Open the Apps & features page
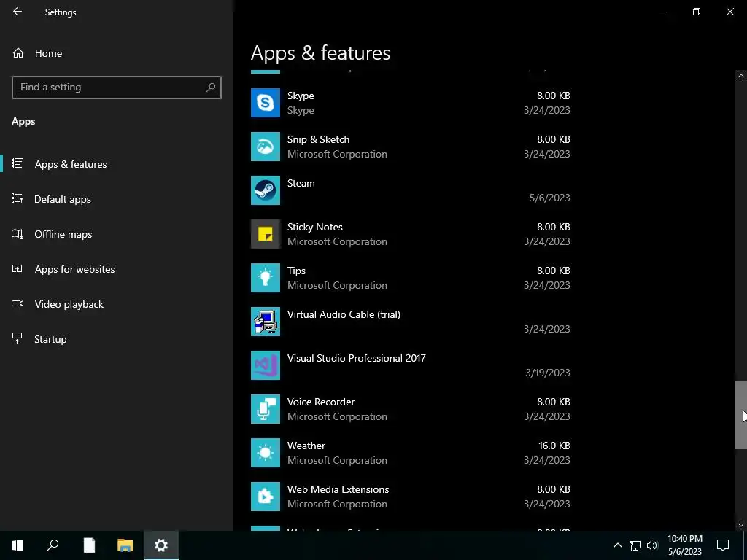 (117, 164)
